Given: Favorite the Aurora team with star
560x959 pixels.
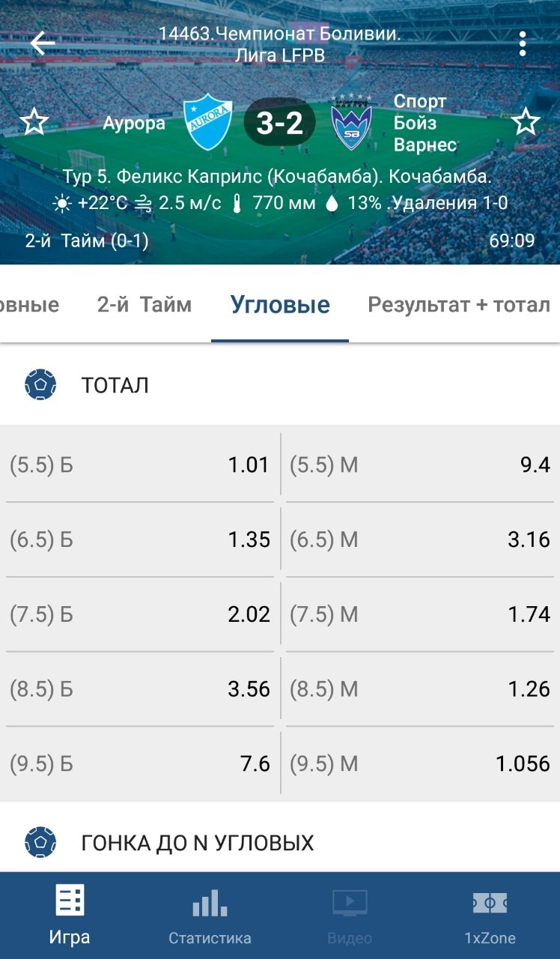Looking at the screenshot, I should (x=34, y=122).
